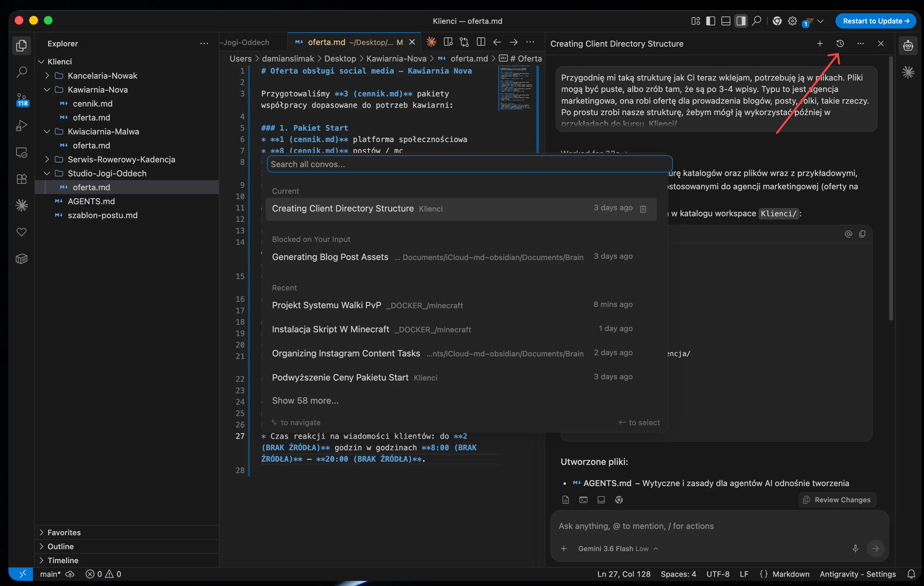This screenshot has width=924, height=586.
Task: Click the copy icon in the code block
Action: click(x=862, y=234)
